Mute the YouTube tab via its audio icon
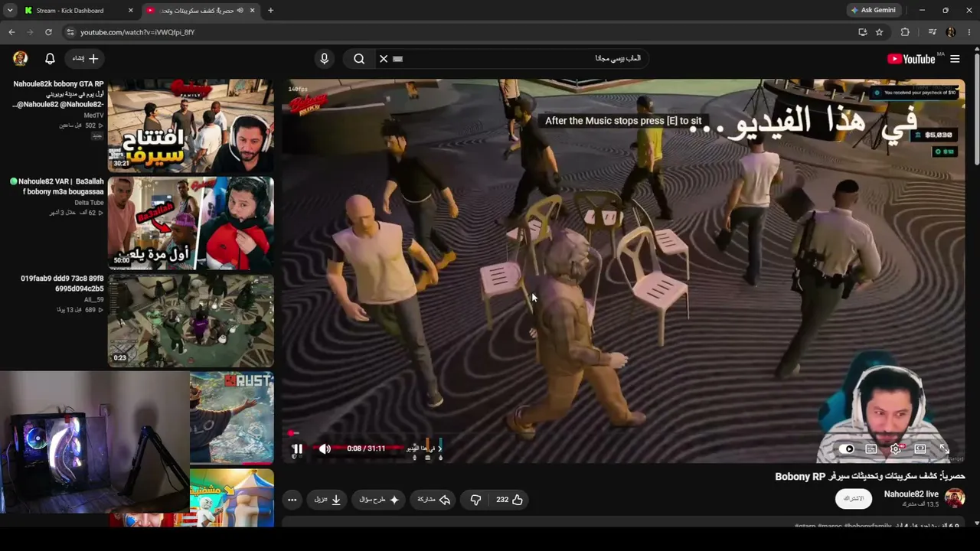 tap(240, 11)
